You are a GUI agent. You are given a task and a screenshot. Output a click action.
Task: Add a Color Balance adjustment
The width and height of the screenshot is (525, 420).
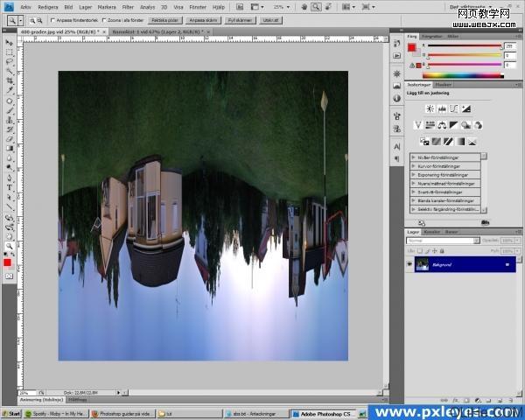click(x=442, y=125)
